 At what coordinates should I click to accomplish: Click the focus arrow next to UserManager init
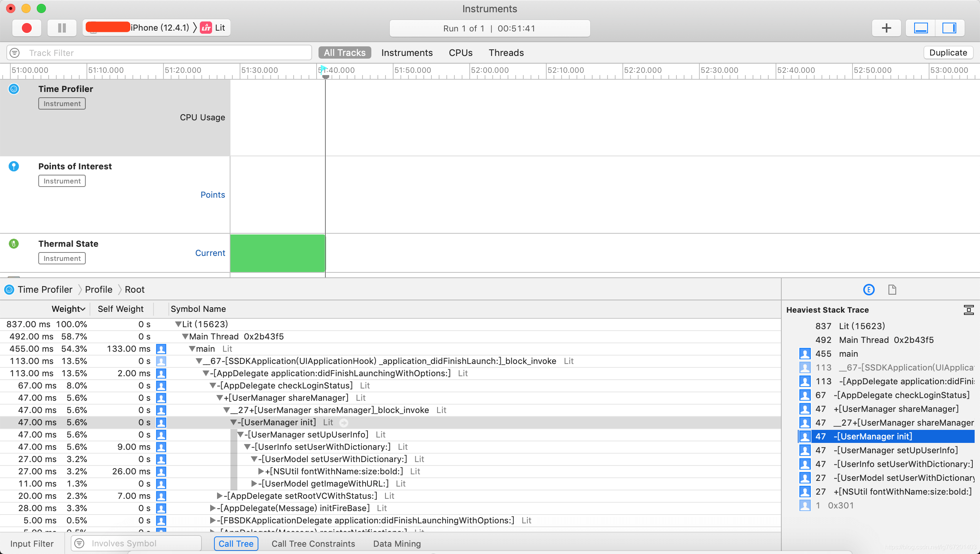[x=344, y=423]
